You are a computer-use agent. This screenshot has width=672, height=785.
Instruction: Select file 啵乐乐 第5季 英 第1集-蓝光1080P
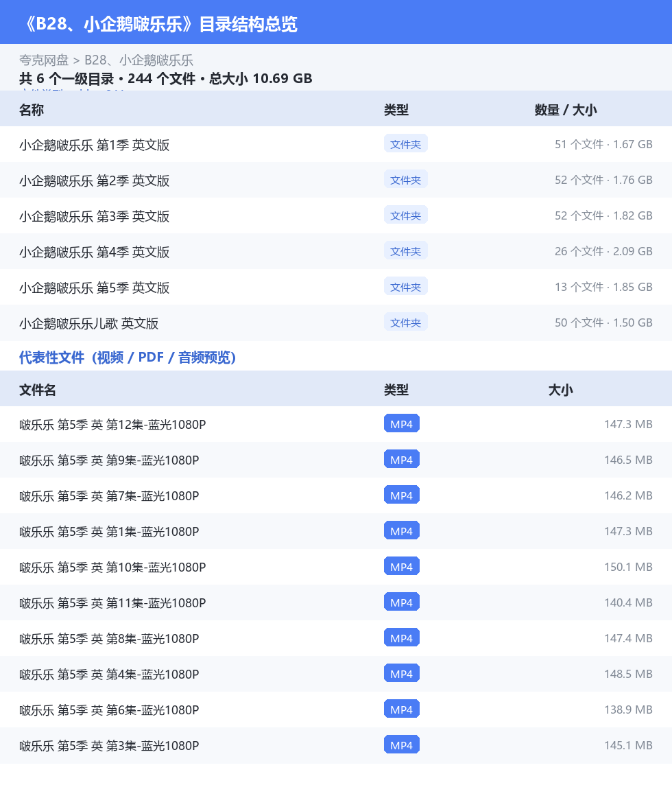coord(109,532)
